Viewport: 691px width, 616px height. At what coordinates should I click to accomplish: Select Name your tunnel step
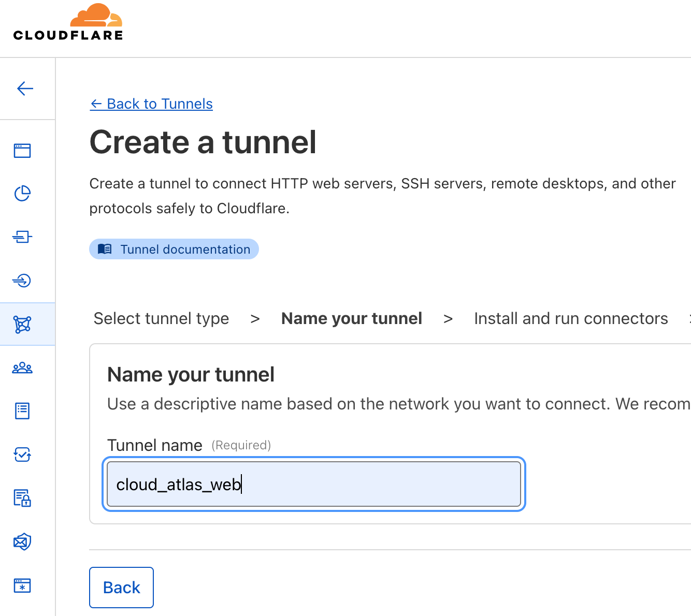352,318
